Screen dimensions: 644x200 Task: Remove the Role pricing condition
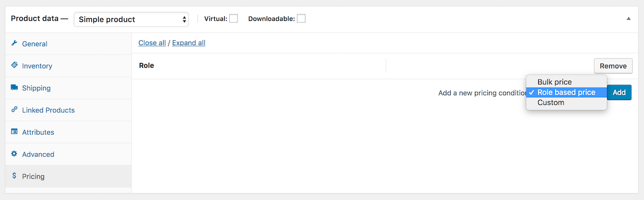point(613,66)
